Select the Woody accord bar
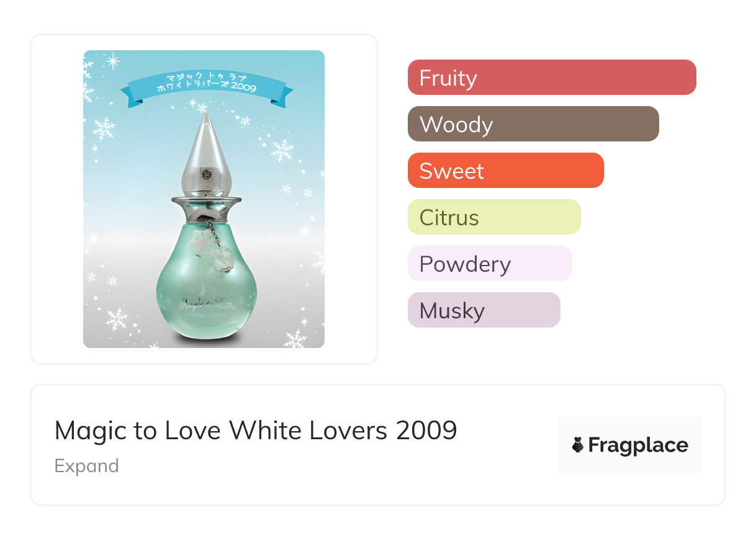The image size is (756, 536). tap(533, 124)
